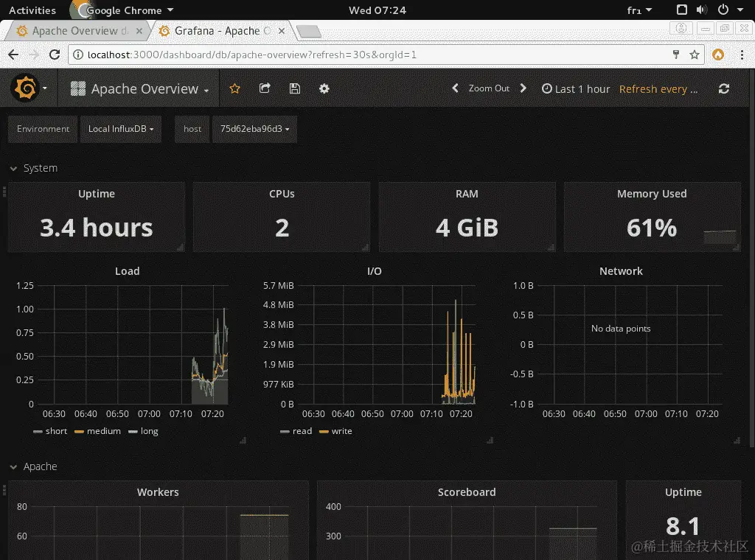
Task: Click the window icon in system top bar
Action: click(681, 10)
